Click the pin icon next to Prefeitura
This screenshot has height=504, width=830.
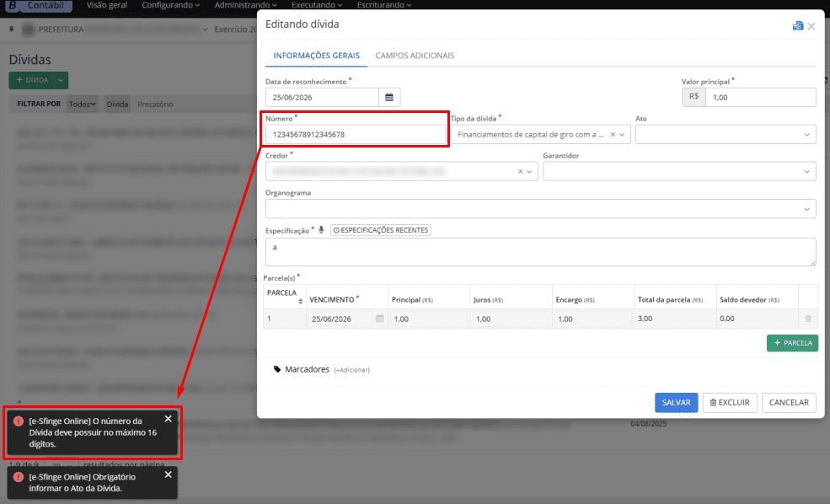coord(12,29)
